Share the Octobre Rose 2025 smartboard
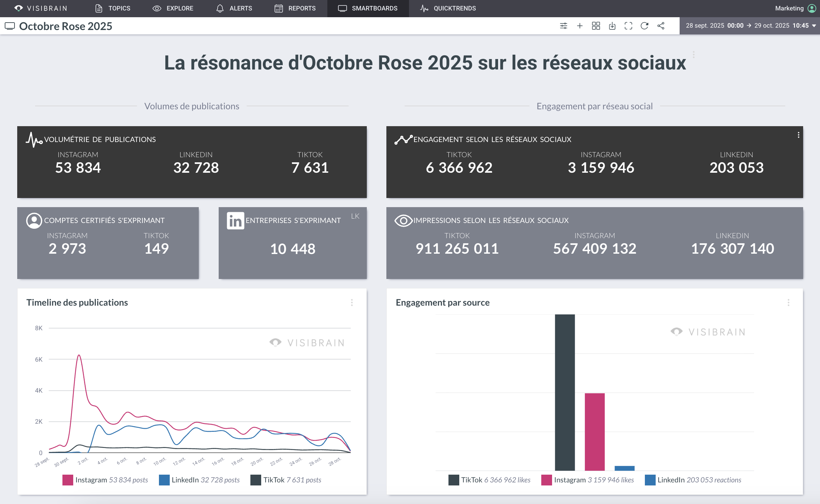Image resolution: width=820 pixels, height=504 pixels. (661, 26)
